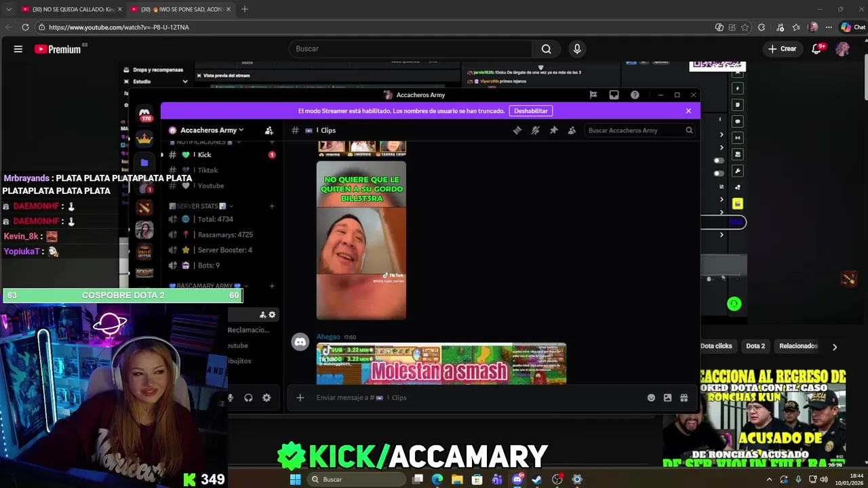Open Steam from the taskbar

pyautogui.click(x=537, y=479)
